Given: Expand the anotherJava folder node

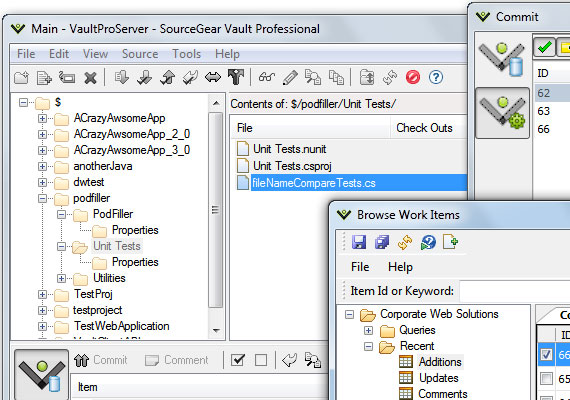Looking at the screenshot, I should [43, 166].
